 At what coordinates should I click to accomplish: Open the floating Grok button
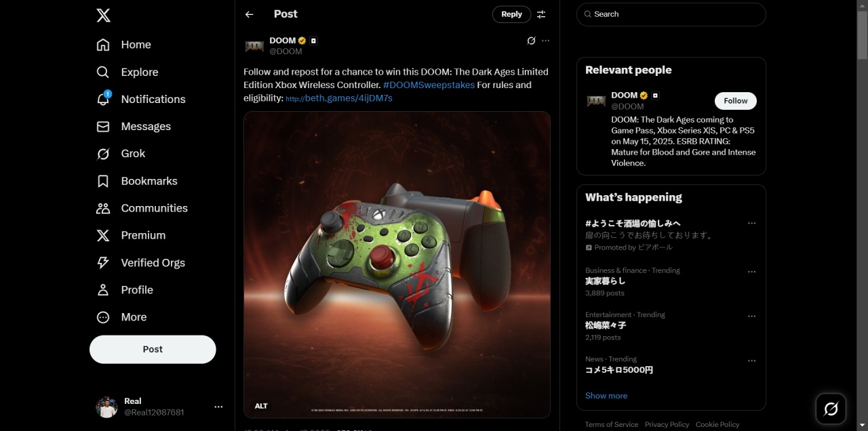pyautogui.click(x=831, y=409)
